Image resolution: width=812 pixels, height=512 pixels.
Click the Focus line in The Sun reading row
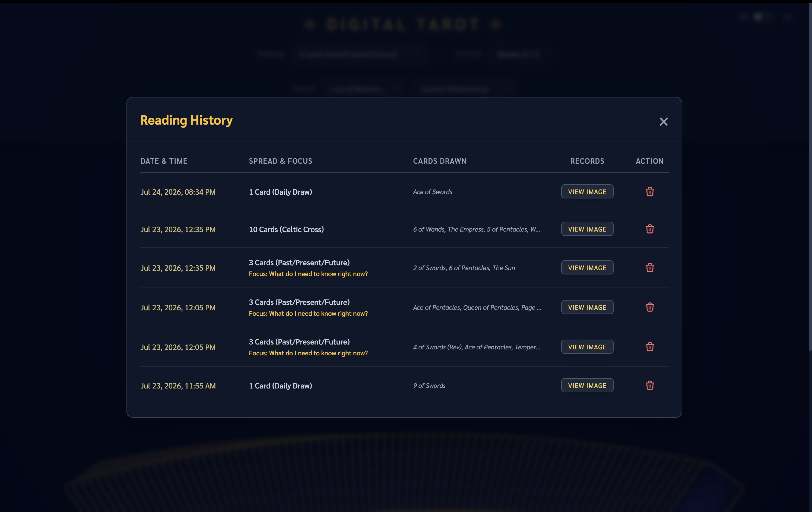(x=308, y=274)
